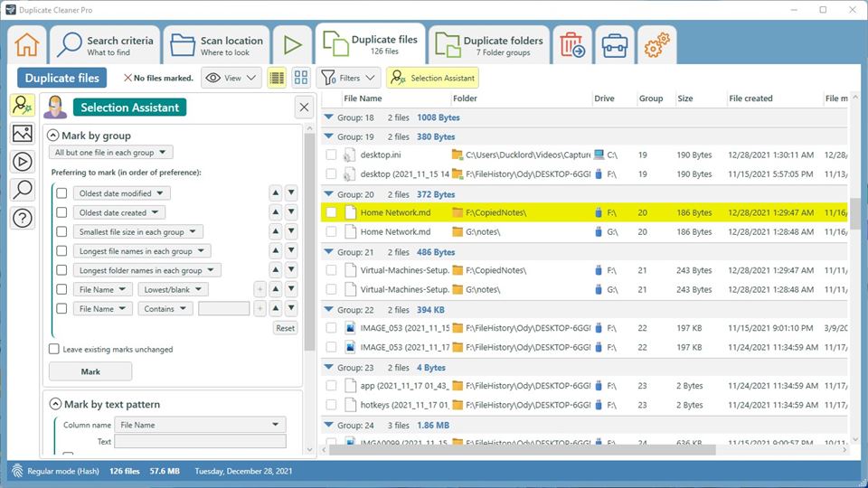
Task: Go to the Home tab icon
Action: pos(27,44)
